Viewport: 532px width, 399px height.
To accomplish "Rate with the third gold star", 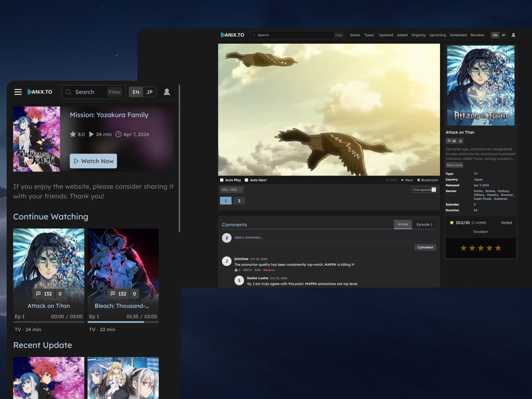I will point(481,248).
